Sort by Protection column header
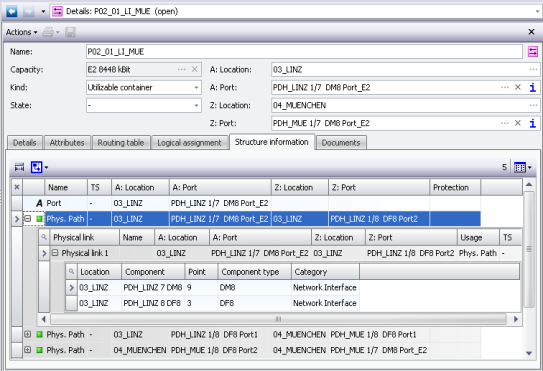This screenshot has width=543, height=371. pyautogui.click(x=455, y=187)
